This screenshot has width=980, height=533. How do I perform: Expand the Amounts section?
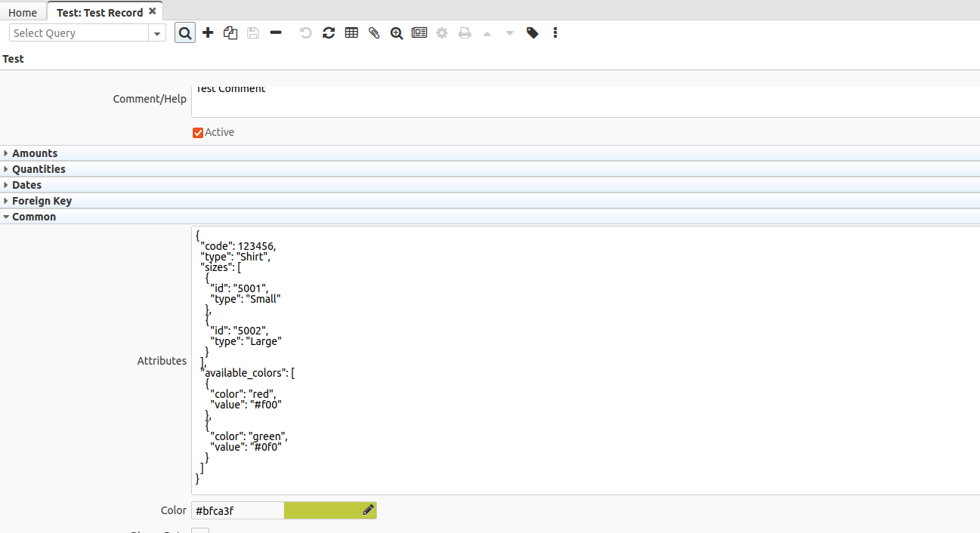[35, 153]
